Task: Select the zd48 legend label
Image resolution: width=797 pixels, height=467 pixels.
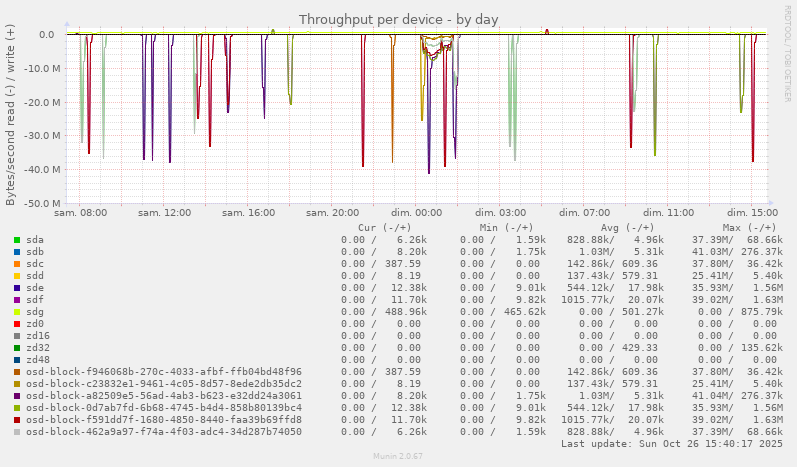Action: point(38,360)
